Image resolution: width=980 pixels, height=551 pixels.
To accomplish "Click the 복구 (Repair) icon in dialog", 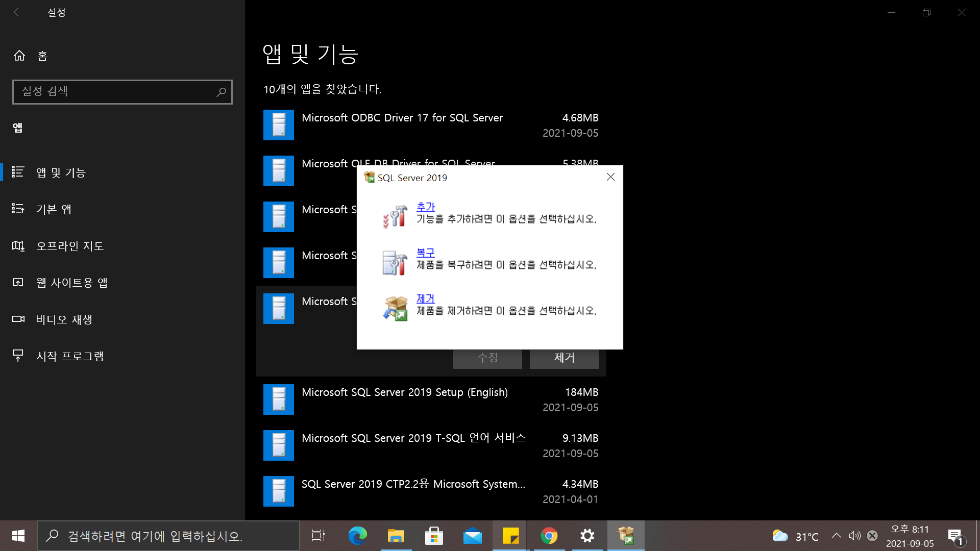I will [x=395, y=262].
